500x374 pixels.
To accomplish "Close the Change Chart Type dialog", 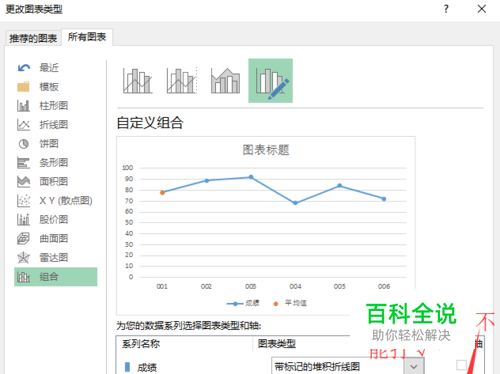I will coord(482,9).
